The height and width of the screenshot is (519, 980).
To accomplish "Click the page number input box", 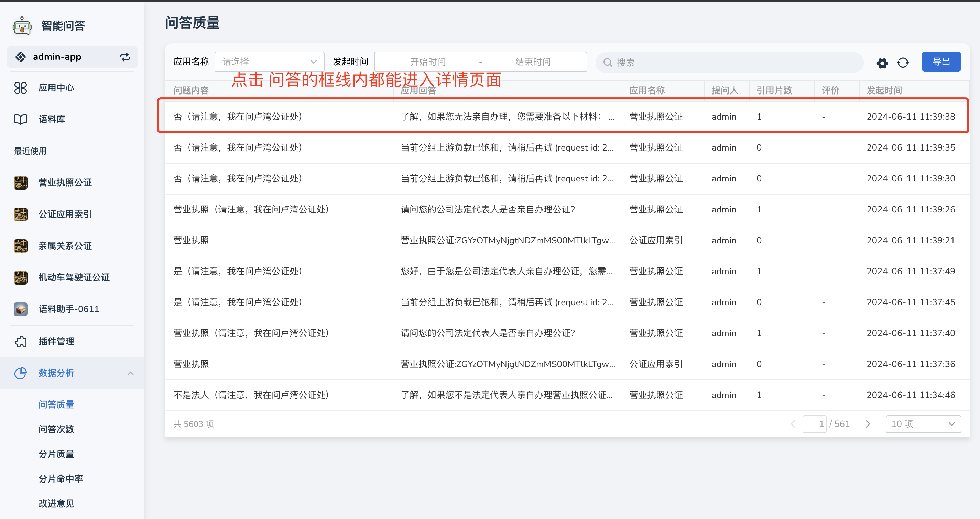I will click(x=814, y=424).
